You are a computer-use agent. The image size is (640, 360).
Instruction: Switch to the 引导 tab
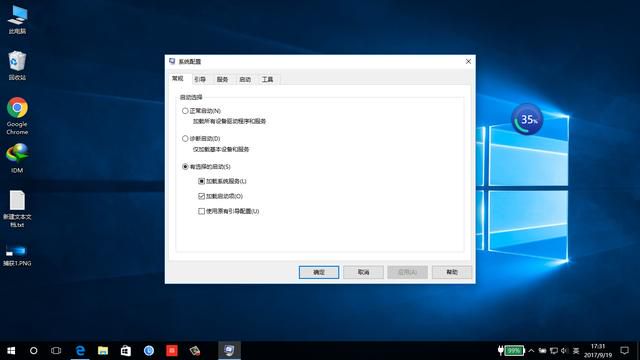(200, 80)
